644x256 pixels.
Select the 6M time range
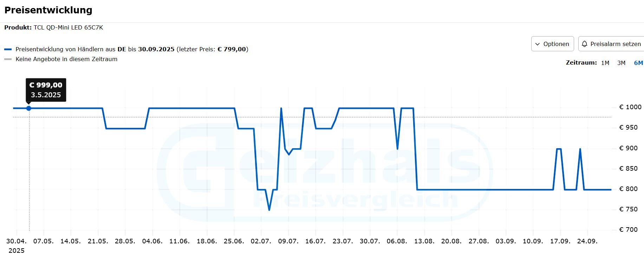pos(638,63)
